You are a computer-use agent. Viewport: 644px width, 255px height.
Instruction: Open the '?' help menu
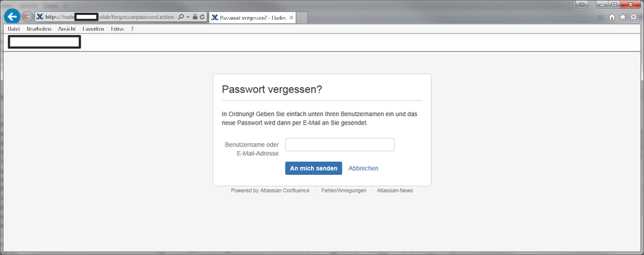click(132, 29)
